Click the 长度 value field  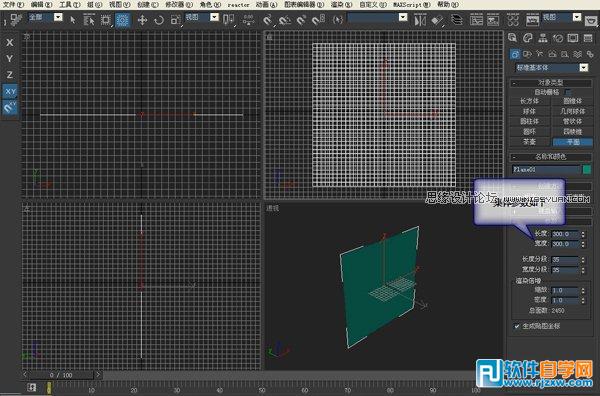[x=565, y=234]
